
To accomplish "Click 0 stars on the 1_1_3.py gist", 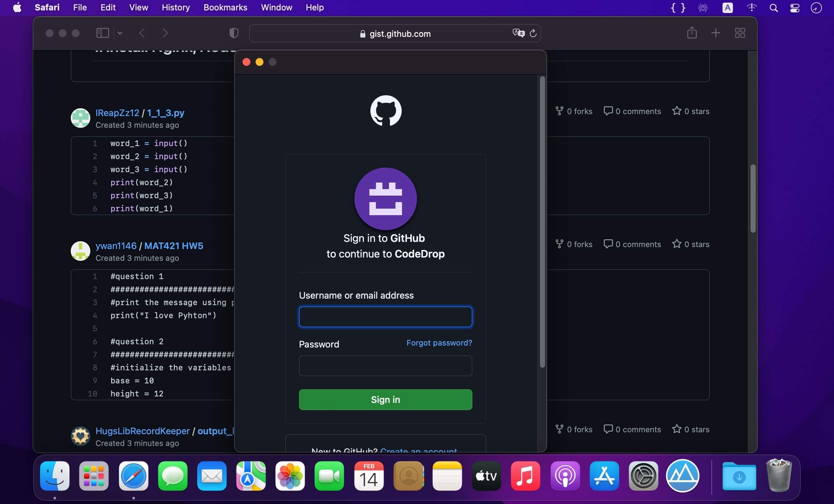I will point(691,111).
